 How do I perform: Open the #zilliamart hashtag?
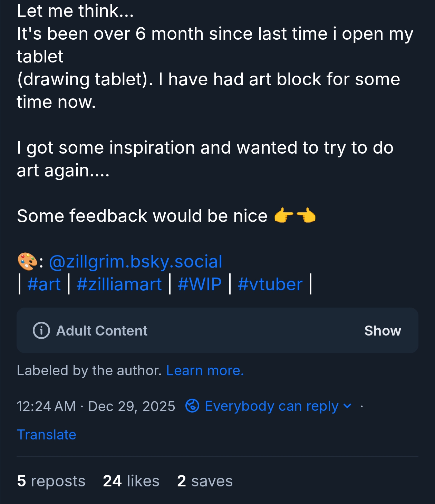119,284
